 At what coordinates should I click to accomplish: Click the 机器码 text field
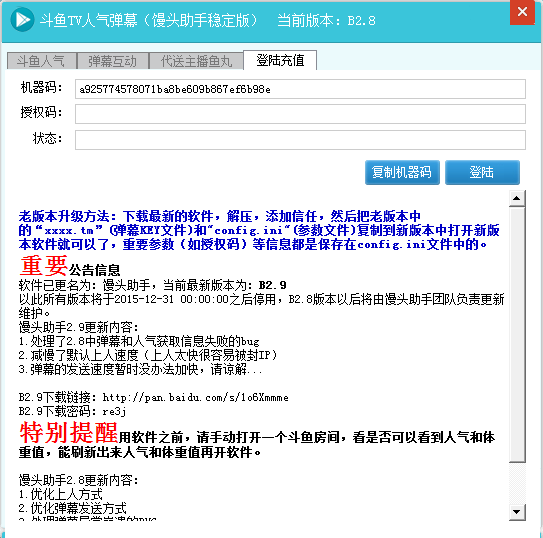300,89
